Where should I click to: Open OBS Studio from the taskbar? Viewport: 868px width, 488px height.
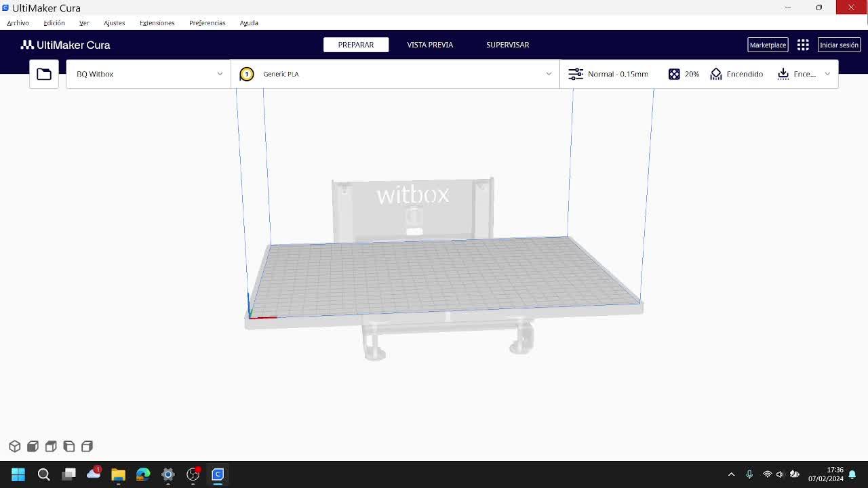193,474
